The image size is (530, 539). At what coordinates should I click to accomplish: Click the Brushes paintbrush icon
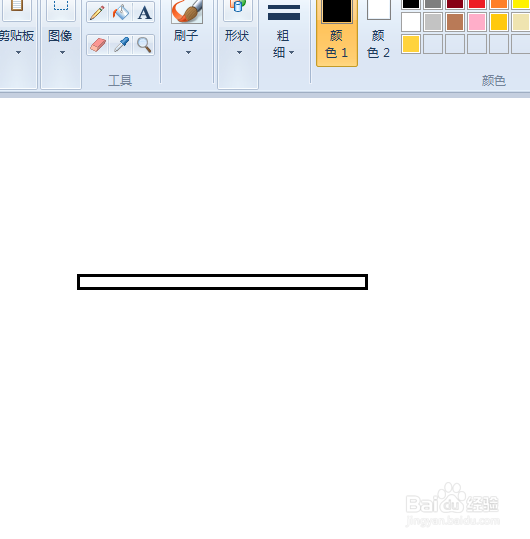click(187, 11)
